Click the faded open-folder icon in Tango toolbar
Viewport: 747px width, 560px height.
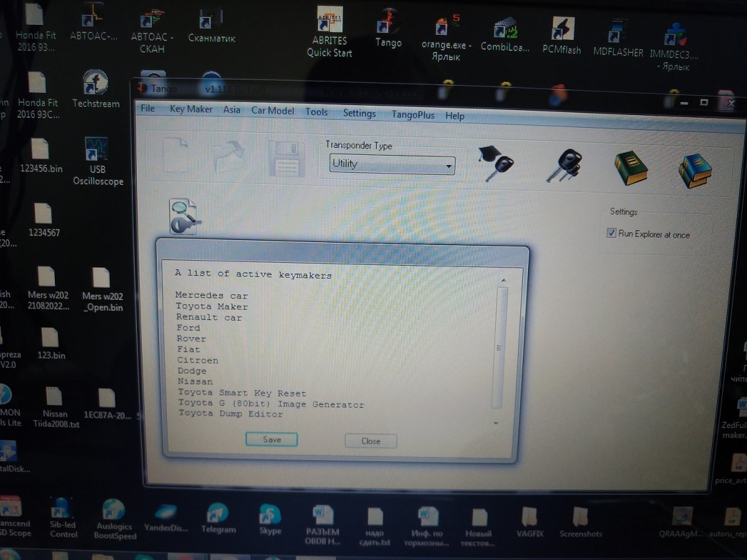pyautogui.click(x=230, y=156)
